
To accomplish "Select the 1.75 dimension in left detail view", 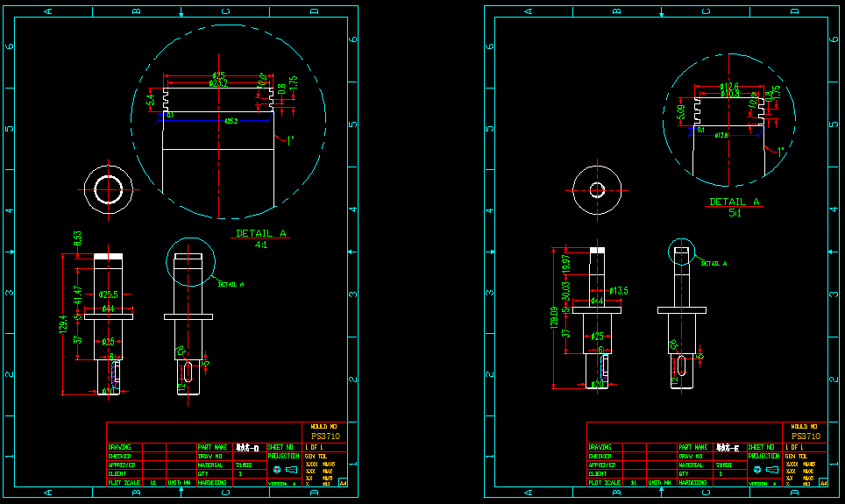I will click(293, 82).
